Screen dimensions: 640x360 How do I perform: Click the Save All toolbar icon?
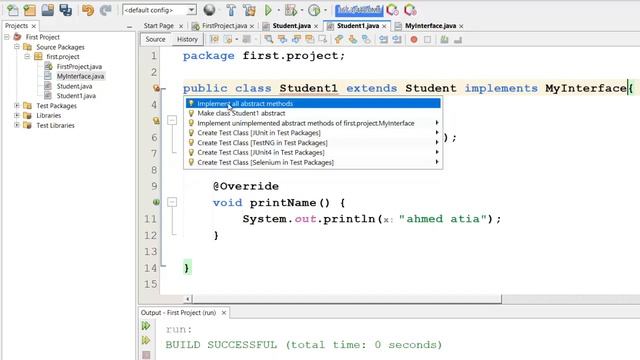[x=65, y=10]
